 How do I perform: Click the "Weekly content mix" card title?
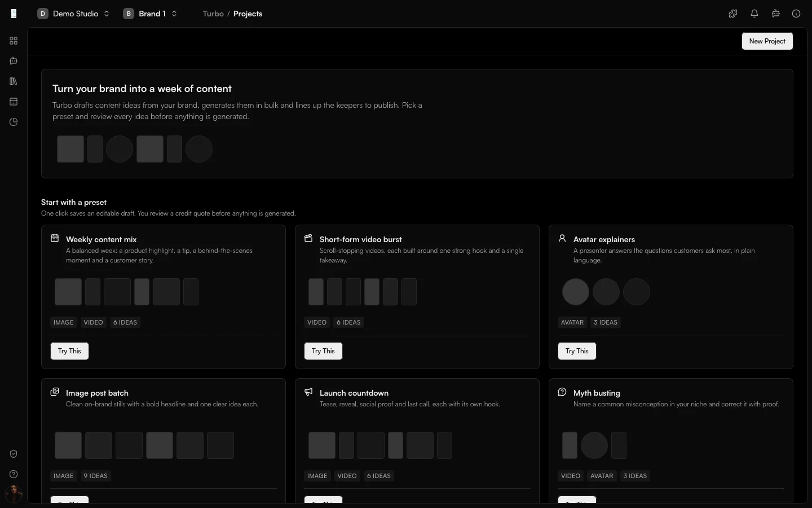[101, 239]
